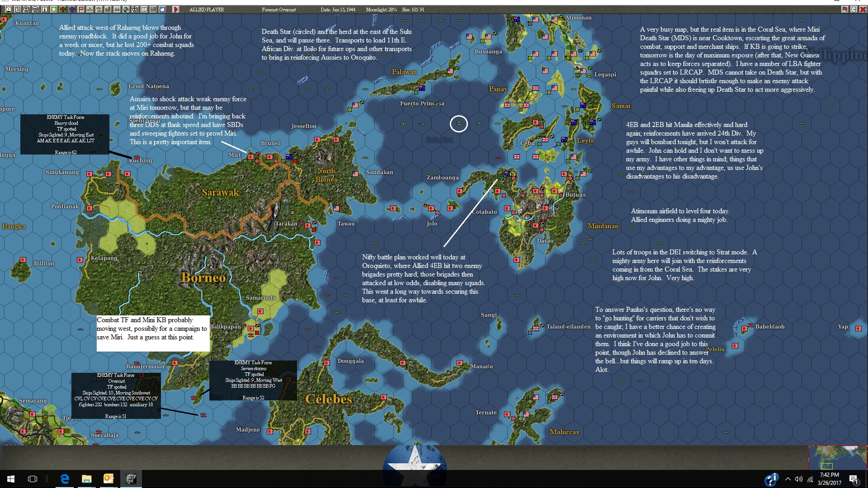This screenshot has height=488, width=868.
Task: Click the green-red flag icon top right
Action: (844, 9)
